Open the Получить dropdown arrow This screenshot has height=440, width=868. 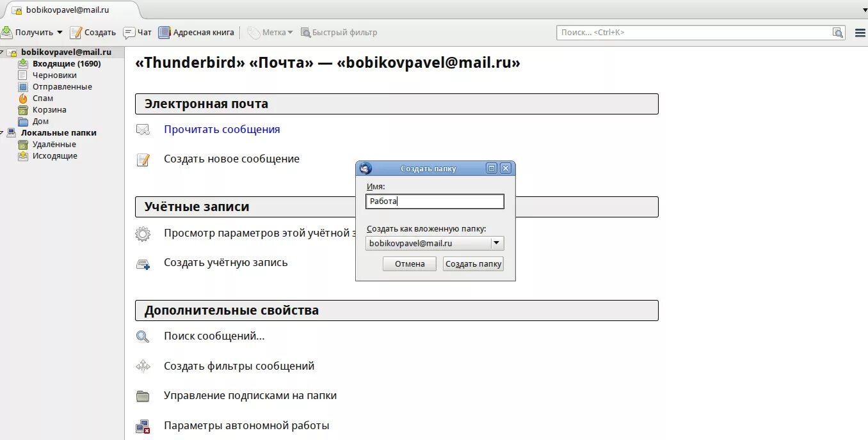click(x=60, y=33)
